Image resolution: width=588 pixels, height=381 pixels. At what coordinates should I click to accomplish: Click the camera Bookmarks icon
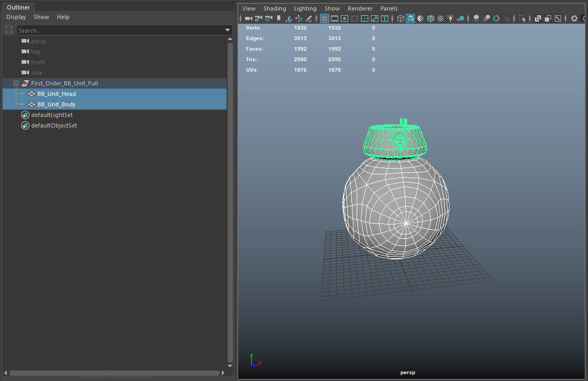(279, 18)
